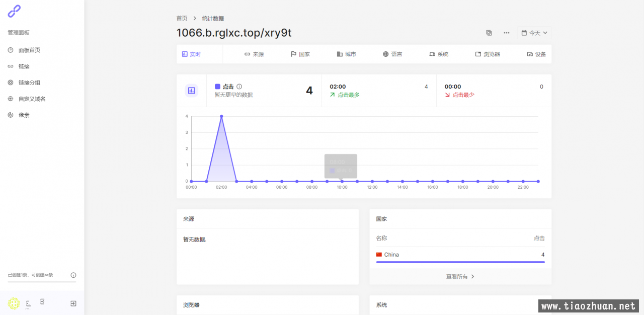This screenshot has height=315, width=644.
Task: Click the link quota progress bar
Action: pyautogui.click(x=42, y=281)
